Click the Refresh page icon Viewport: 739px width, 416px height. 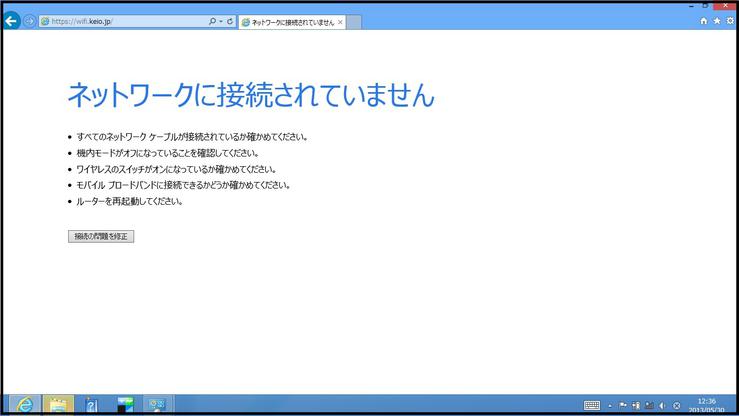pos(231,21)
